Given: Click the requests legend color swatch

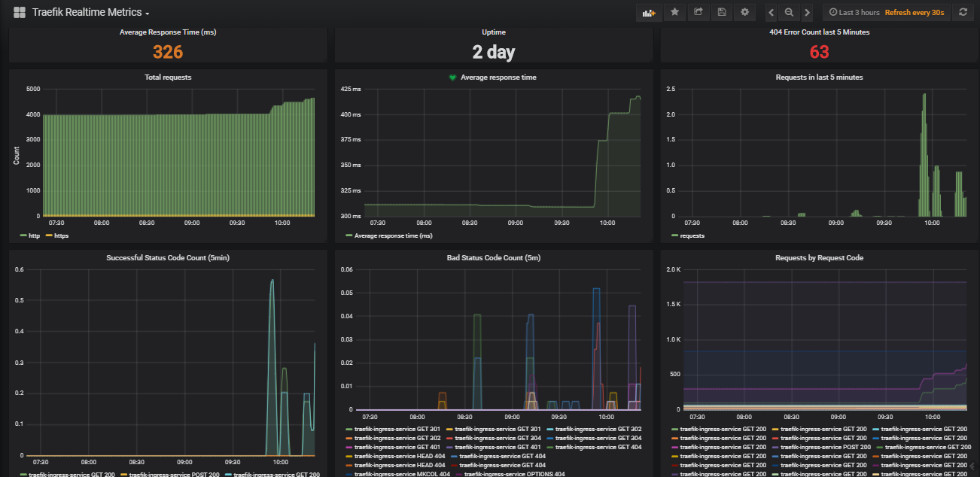Looking at the screenshot, I should [x=674, y=235].
